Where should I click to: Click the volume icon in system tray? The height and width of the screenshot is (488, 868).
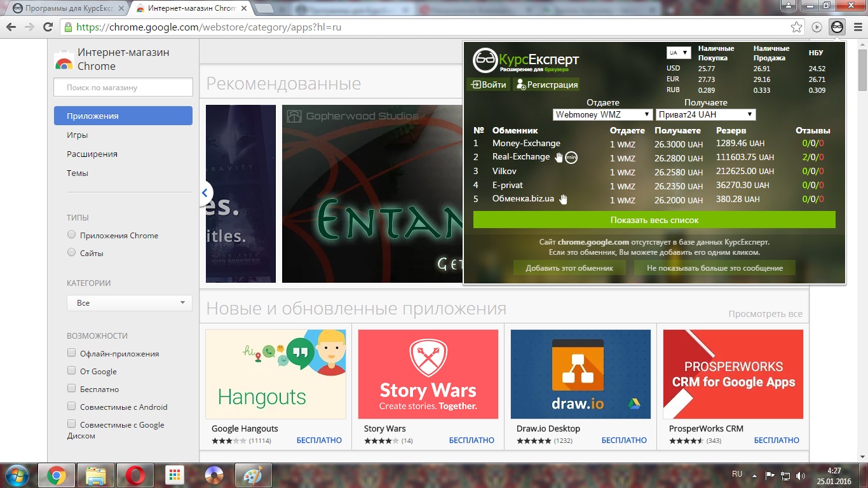pos(801,475)
